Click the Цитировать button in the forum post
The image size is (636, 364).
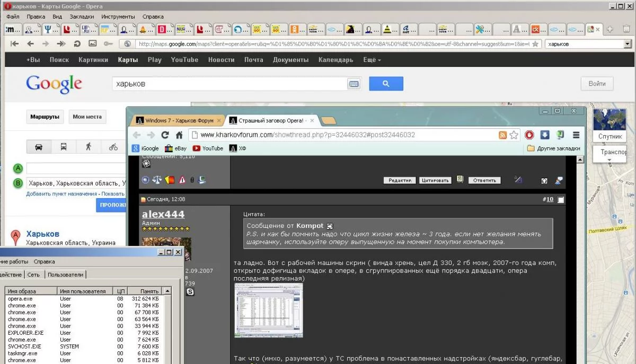[435, 180]
